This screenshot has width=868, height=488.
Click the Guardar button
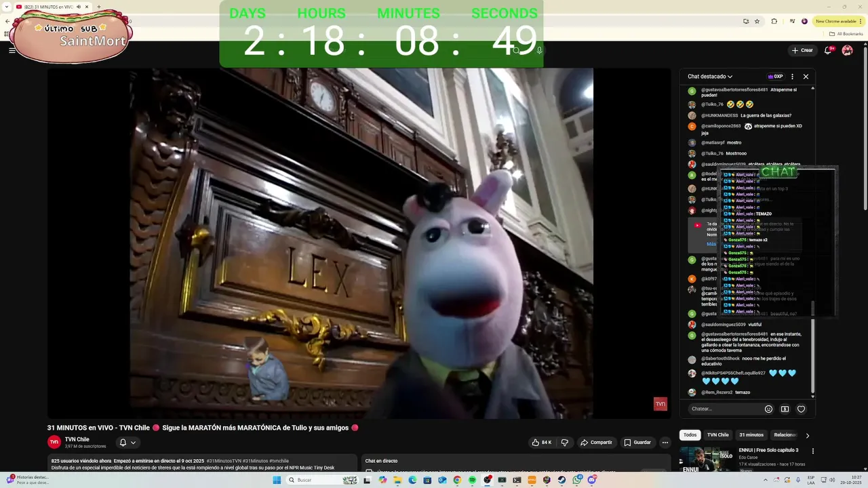coord(637,443)
